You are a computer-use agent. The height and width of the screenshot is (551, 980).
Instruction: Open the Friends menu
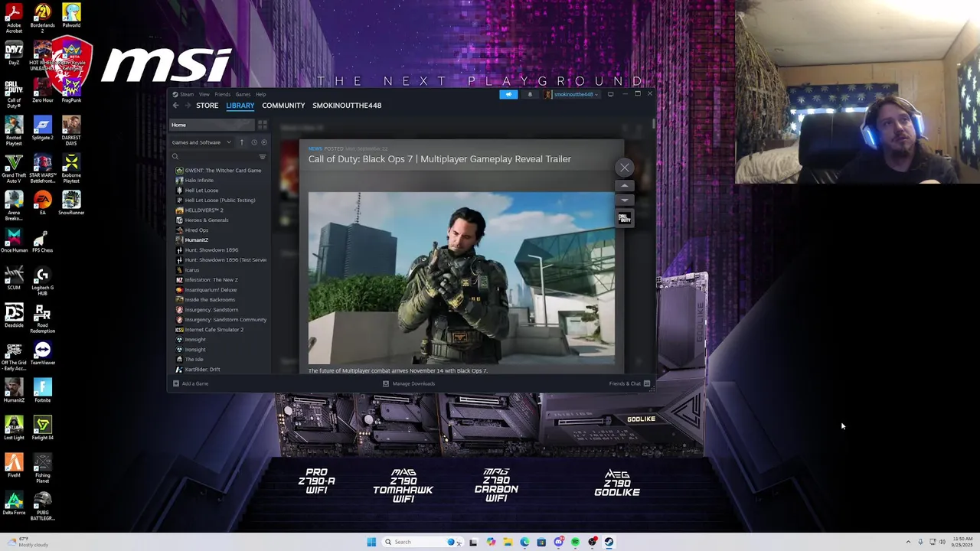[x=222, y=94]
